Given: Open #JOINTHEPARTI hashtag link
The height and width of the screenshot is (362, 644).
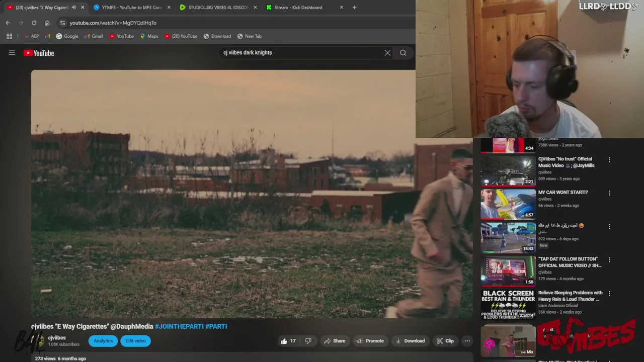Looking at the screenshot, I should (179, 326).
